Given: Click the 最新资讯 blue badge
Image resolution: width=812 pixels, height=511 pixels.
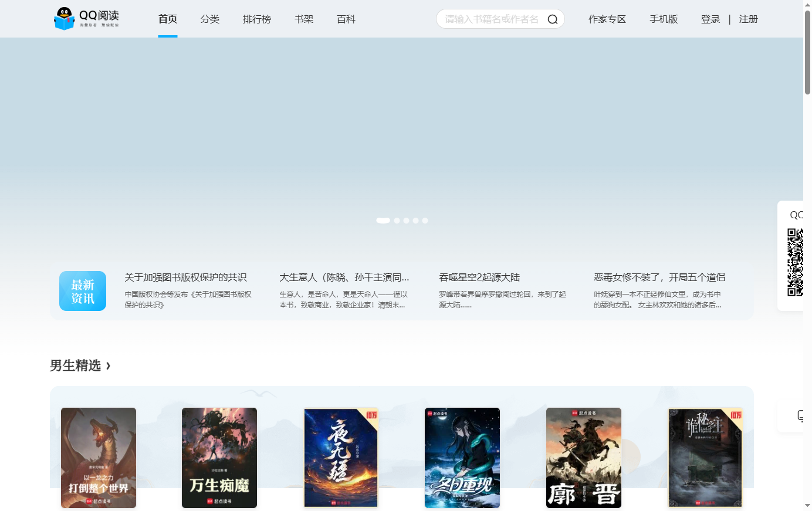Looking at the screenshot, I should pos(83,291).
